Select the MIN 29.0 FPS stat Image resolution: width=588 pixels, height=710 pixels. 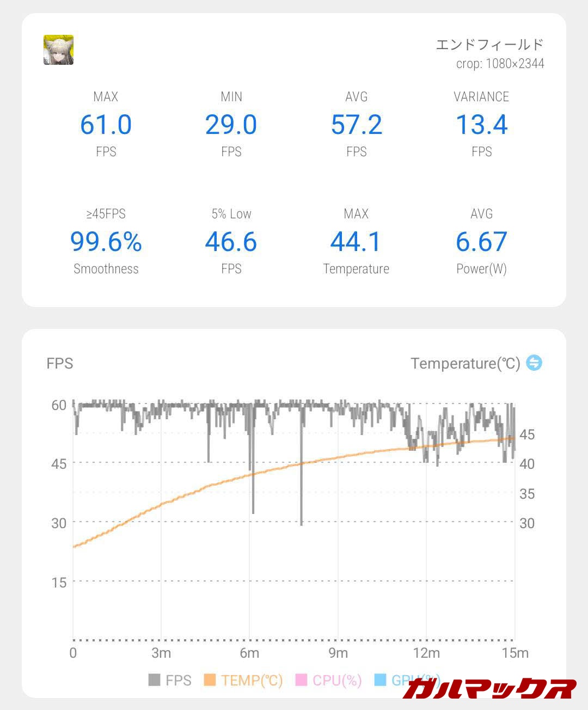click(231, 125)
